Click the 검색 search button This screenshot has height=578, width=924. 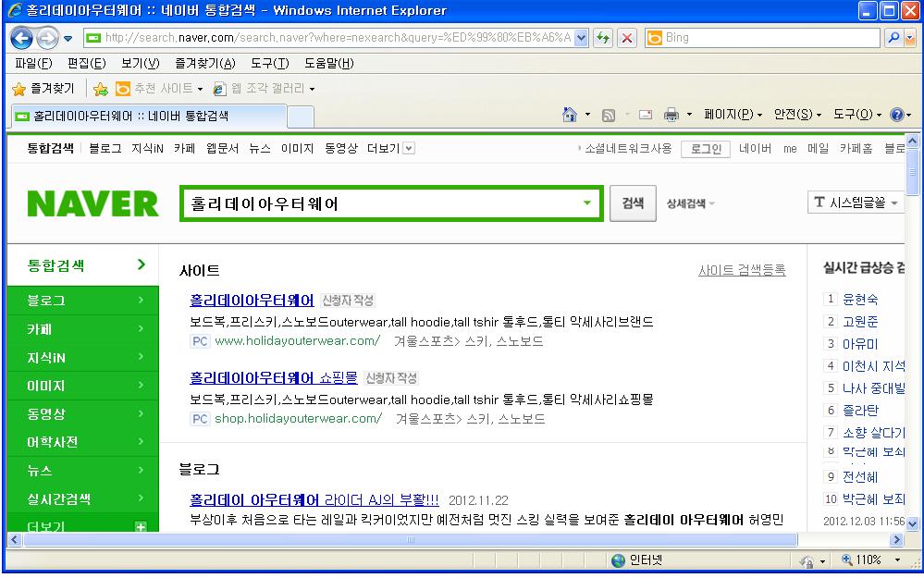(x=633, y=203)
